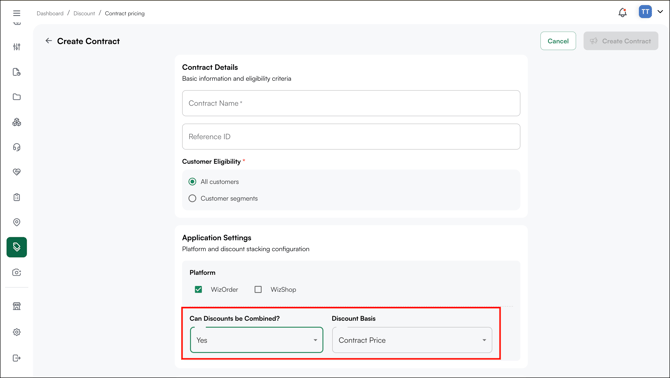Focus the Reference ID input field
Viewport: 670px width, 378px height.
[x=351, y=137]
